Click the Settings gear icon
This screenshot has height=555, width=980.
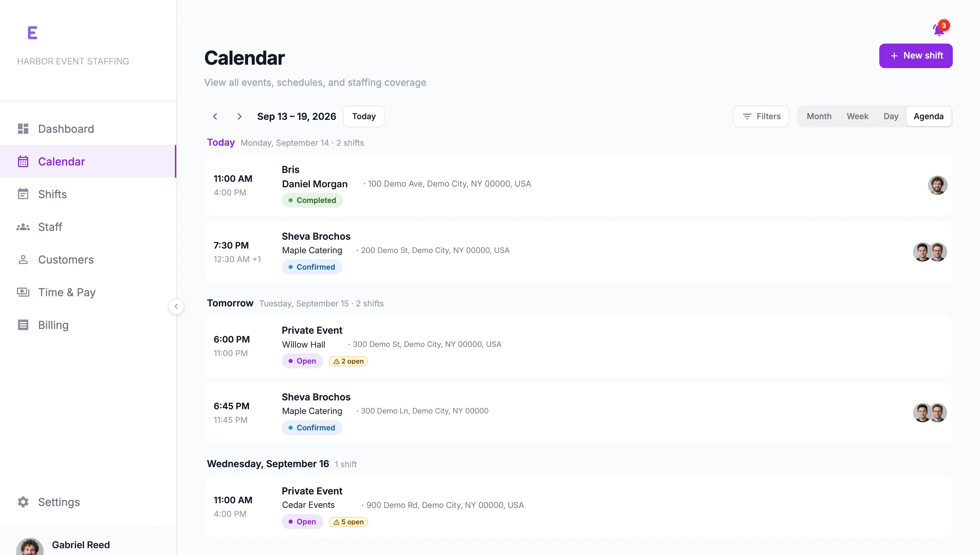pos(23,502)
